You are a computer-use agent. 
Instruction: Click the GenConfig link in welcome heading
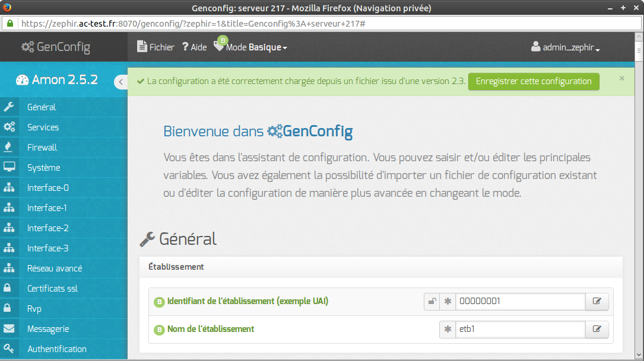pyautogui.click(x=310, y=131)
